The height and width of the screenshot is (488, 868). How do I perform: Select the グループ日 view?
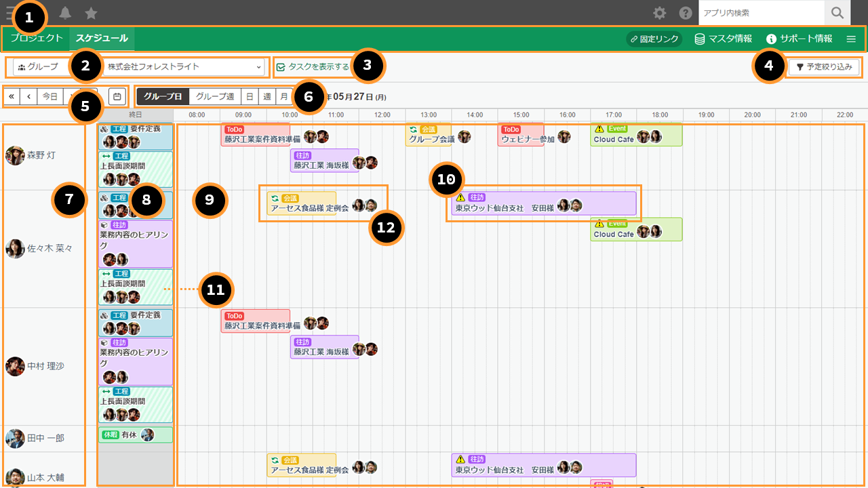click(x=163, y=96)
